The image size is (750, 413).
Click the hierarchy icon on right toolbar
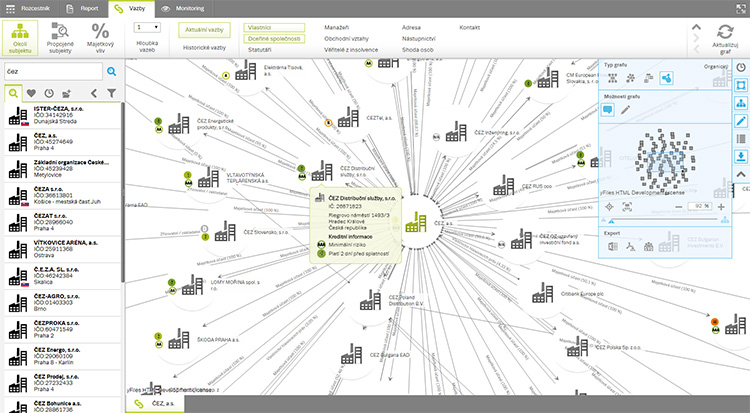pos(741,103)
